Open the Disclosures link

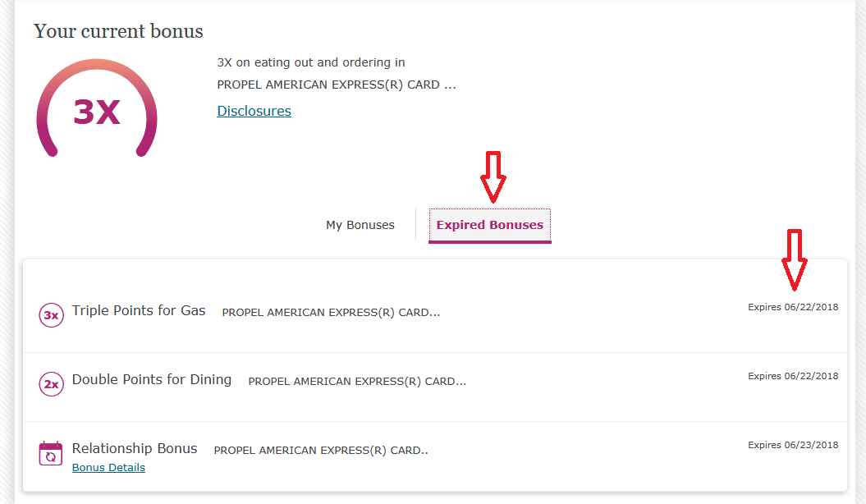[254, 111]
